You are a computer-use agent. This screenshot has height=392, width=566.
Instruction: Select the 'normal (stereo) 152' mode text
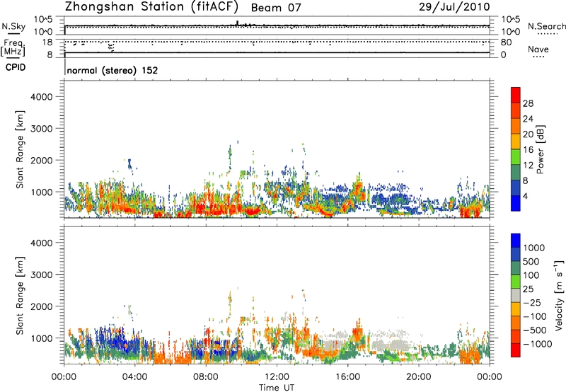tap(112, 70)
